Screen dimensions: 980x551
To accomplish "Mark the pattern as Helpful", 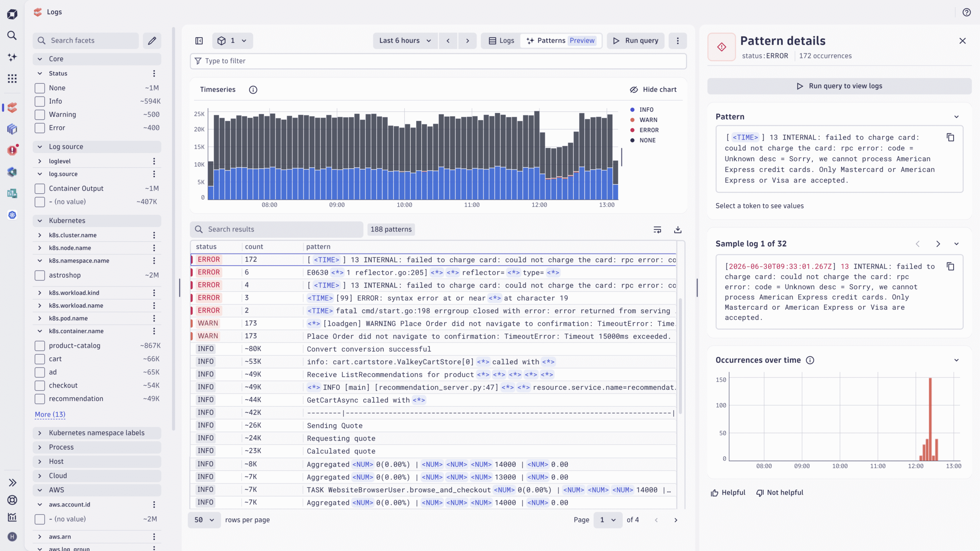I will point(728,493).
